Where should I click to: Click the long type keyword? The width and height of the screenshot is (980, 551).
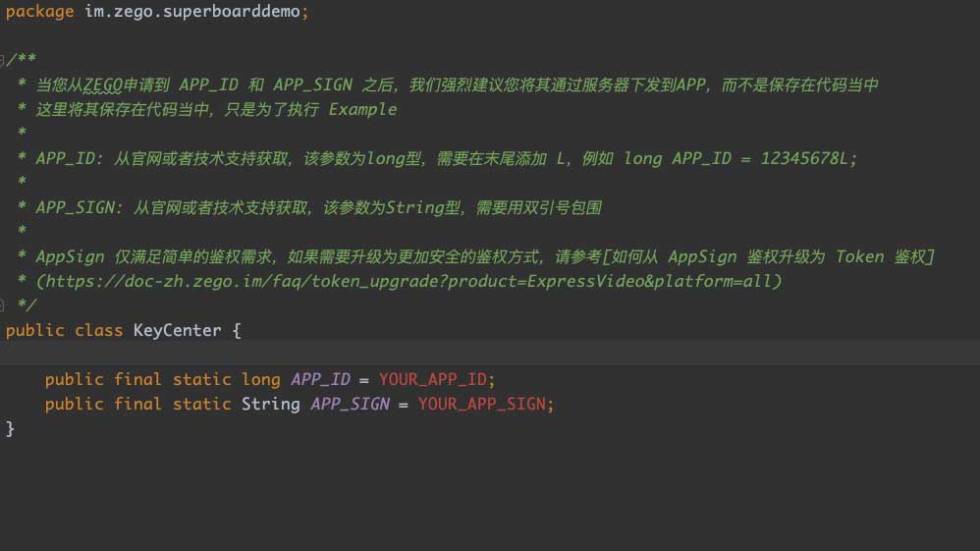click(260, 379)
